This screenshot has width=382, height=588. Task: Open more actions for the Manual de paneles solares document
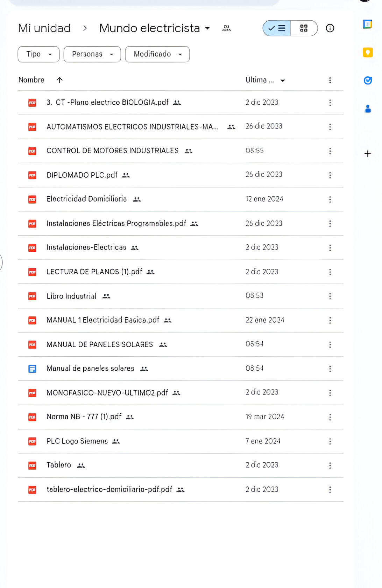(x=330, y=369)
